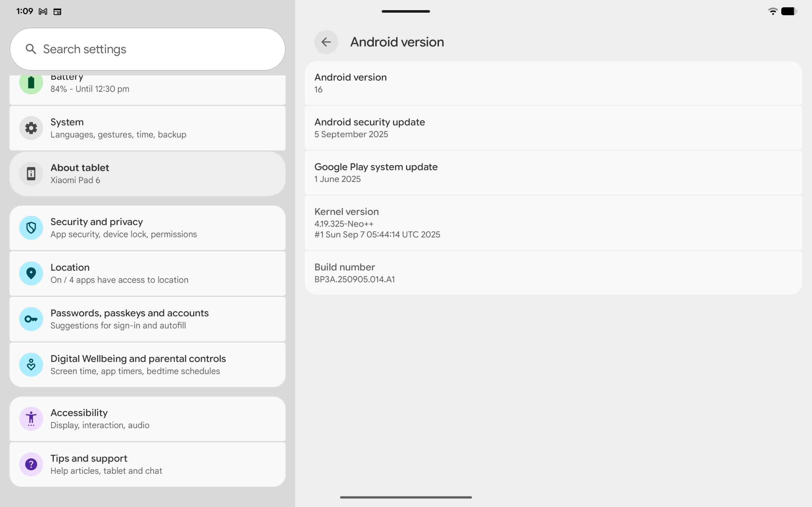Screen dimensions: 812x507
Task: Tap the Digital Wellbeing heart icon
Action: pyautogui.click(x=31, y=365)
